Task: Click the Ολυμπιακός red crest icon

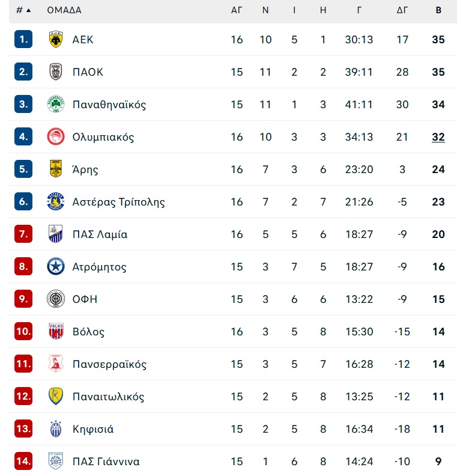Action: 56,137
